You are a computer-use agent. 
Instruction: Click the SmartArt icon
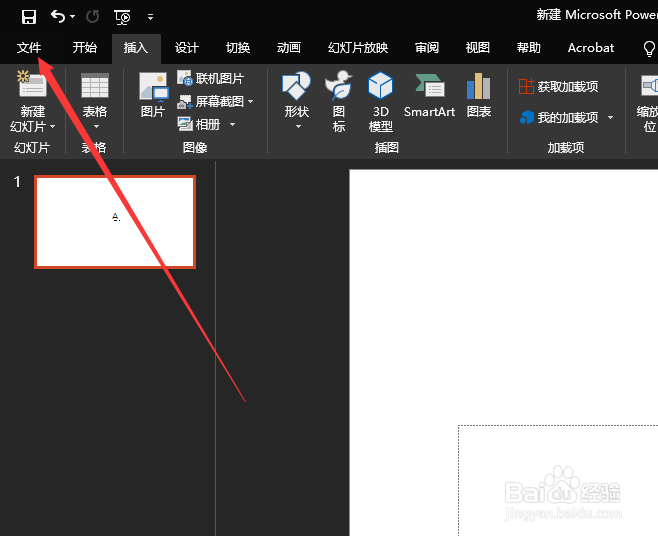[429, 86]
